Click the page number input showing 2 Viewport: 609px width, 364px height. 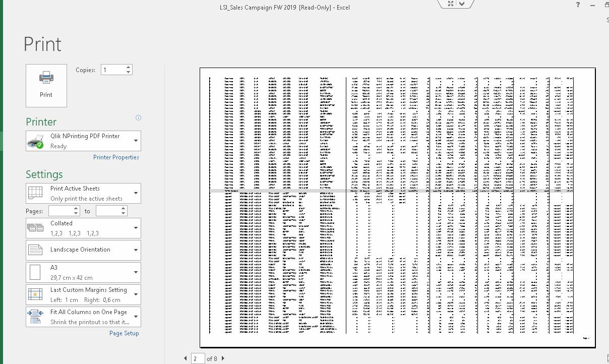click(197, 358)
